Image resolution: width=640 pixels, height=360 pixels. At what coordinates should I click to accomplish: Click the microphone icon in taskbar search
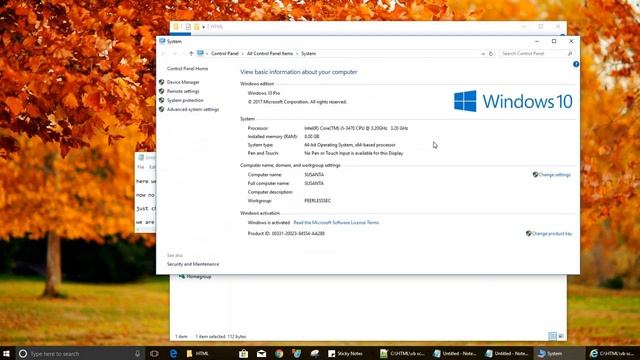tap(138, 353)
